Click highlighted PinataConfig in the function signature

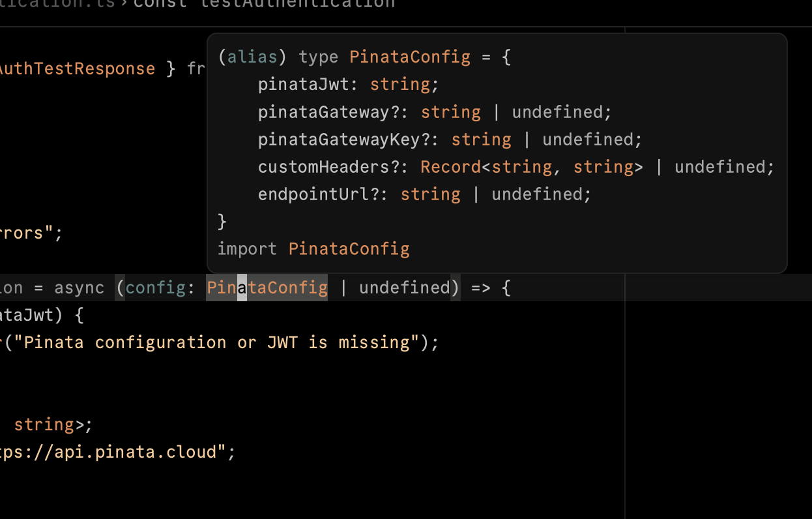[267, 288]
